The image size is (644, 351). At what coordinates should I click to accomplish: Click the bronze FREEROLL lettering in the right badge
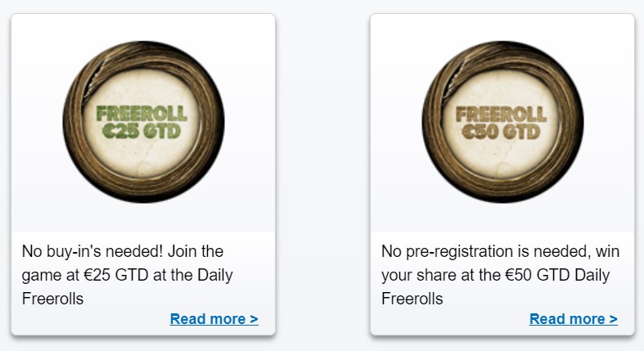[502, 113]
